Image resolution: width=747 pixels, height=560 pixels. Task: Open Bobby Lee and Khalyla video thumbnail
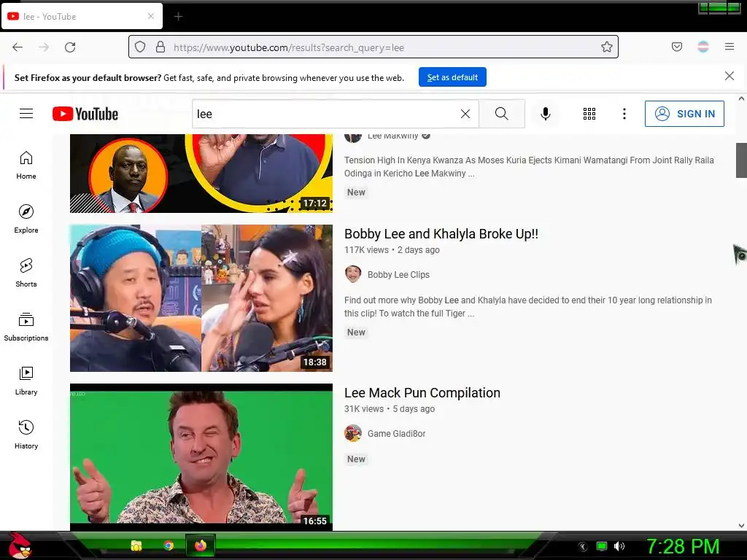click(201, 298)
